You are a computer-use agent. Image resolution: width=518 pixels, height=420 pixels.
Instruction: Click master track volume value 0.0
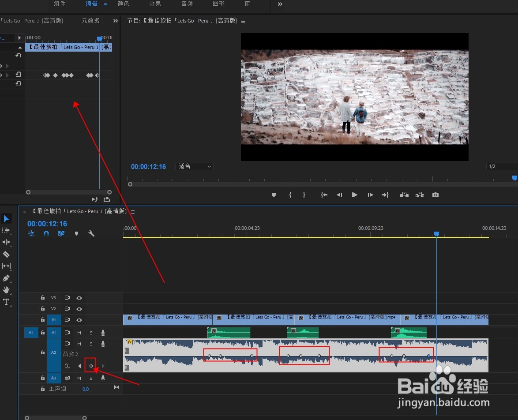[x=86, y=389]
